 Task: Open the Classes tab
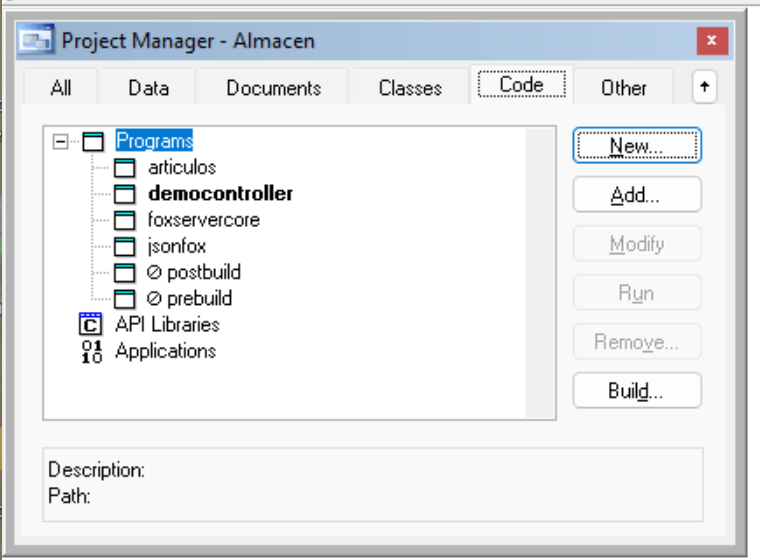tap(410, 88)
